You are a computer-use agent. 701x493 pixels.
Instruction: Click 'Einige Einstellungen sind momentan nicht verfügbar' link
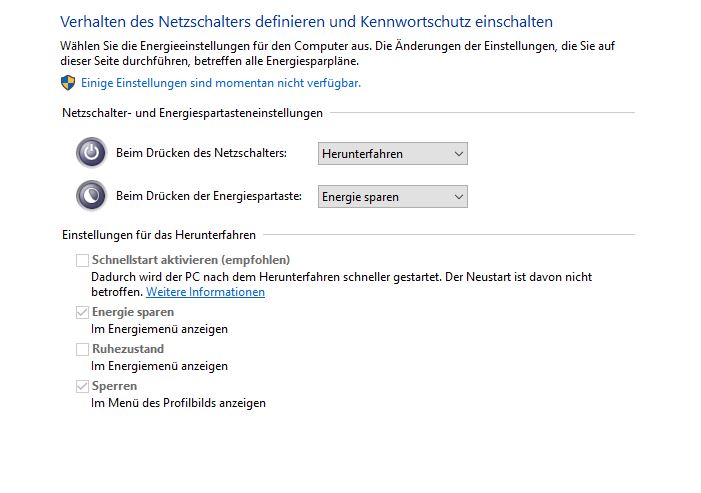click(x=221, y=83)
